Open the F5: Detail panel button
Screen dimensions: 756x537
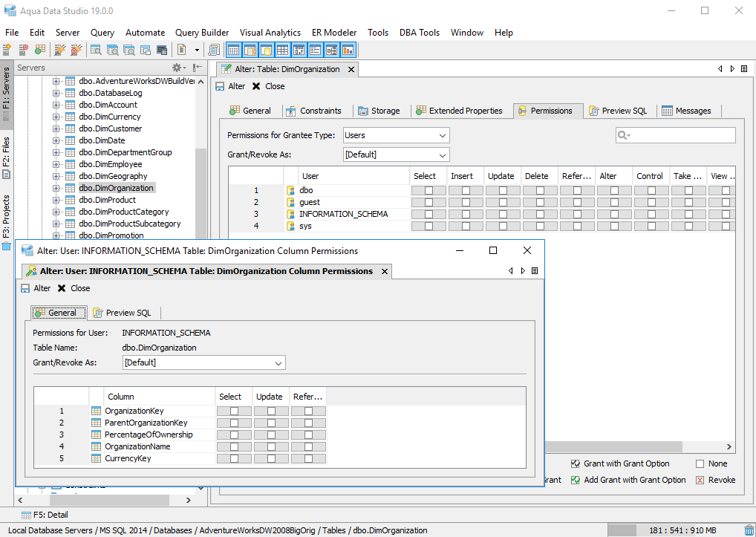45,515
